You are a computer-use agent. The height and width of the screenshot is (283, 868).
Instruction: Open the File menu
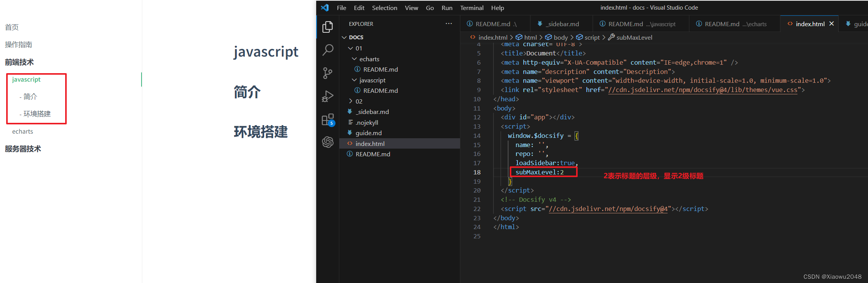pos(341,8)
